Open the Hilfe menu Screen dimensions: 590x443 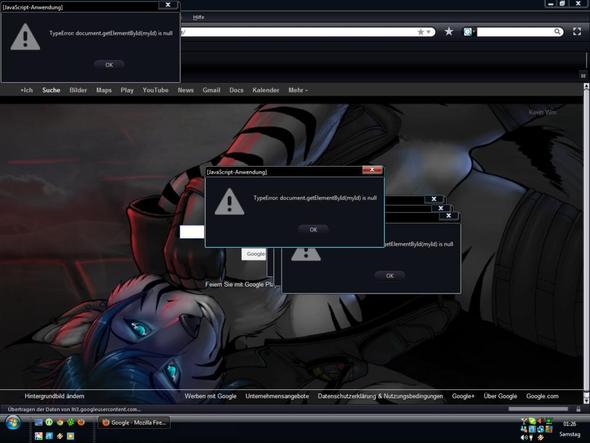coord(198,17)
